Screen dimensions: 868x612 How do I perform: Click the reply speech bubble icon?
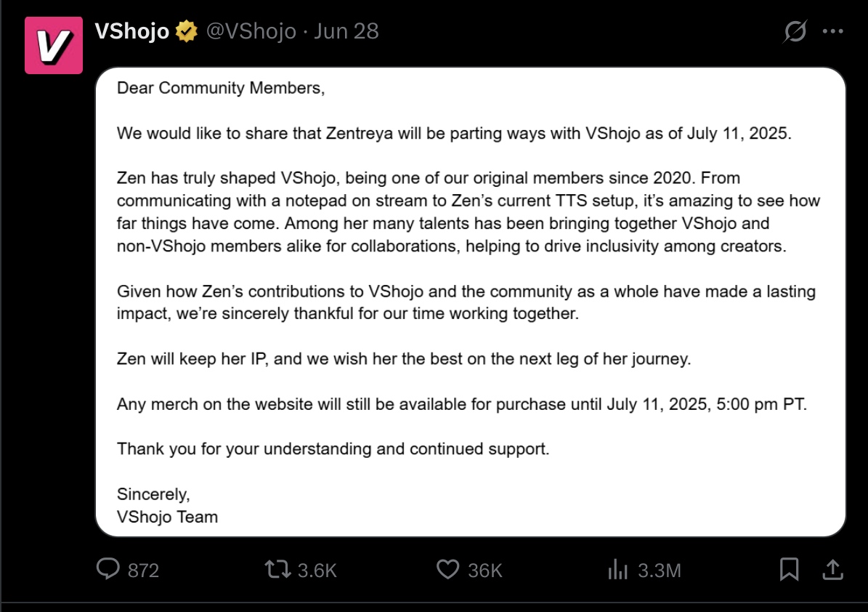tap(108, 569)
